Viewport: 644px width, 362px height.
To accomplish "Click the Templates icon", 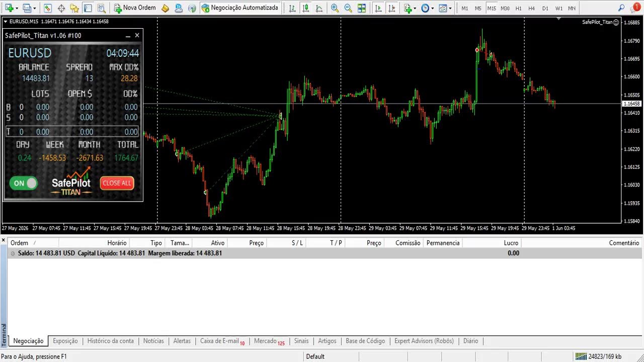I will pos(442,8).
